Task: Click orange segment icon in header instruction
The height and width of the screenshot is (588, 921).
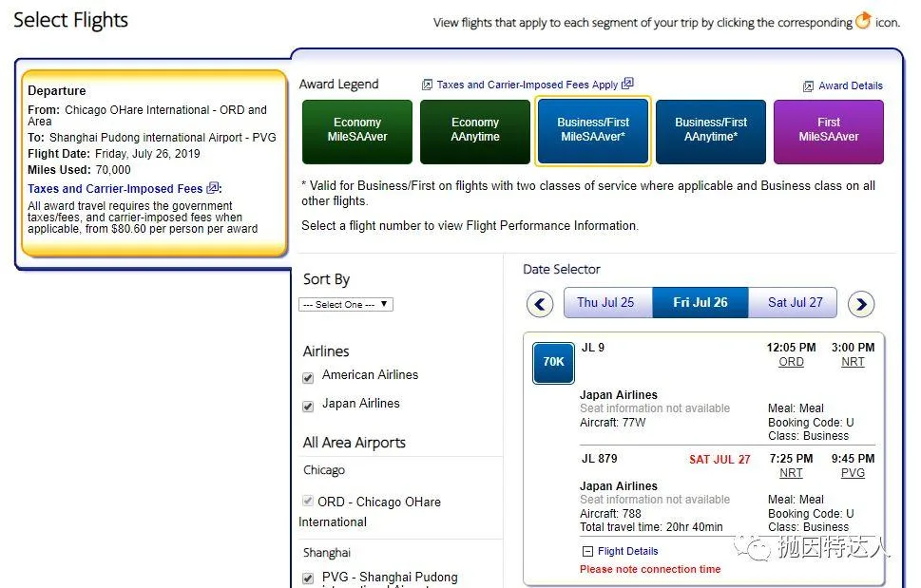Action: [x=863, y=21]
